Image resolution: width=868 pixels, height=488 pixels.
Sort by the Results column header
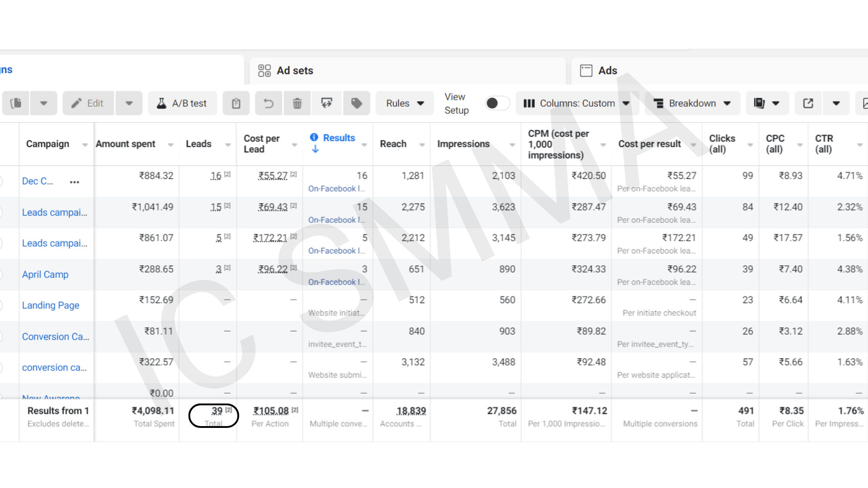pyautogui.click(x=339, y=138)
